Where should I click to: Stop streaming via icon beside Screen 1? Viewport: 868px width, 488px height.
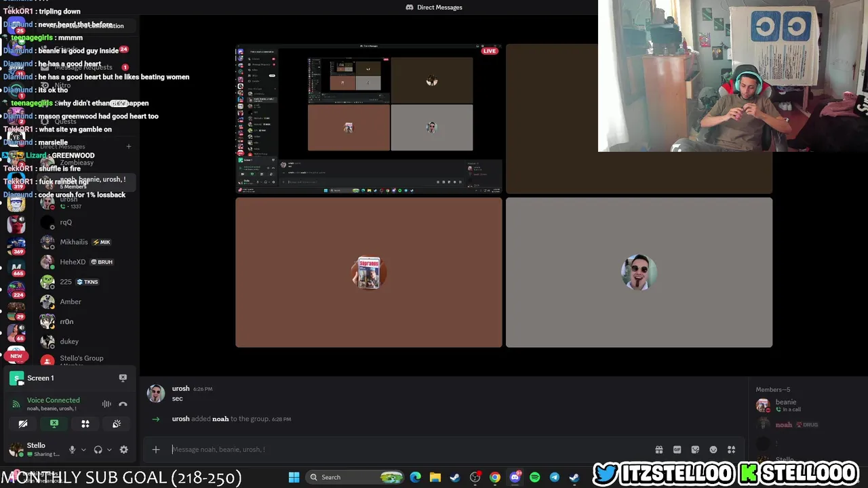click(123, 378)
